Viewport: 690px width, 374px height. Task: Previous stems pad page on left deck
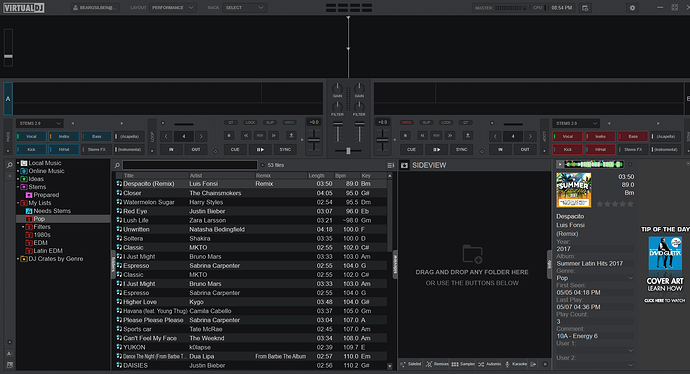tap(73, 124)
